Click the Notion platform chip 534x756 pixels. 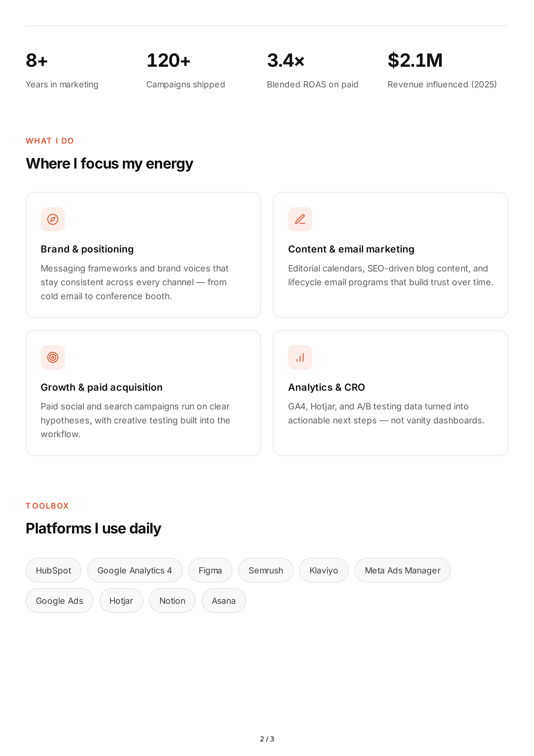[172, 601]
